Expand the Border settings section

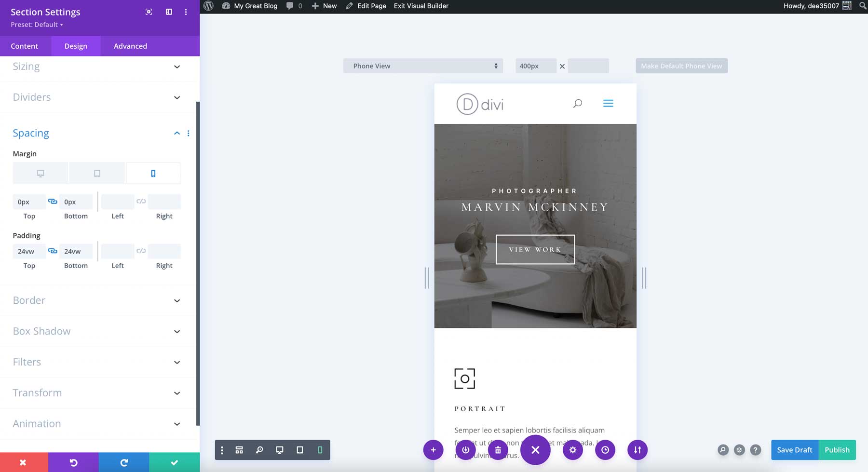coord(96,300)
